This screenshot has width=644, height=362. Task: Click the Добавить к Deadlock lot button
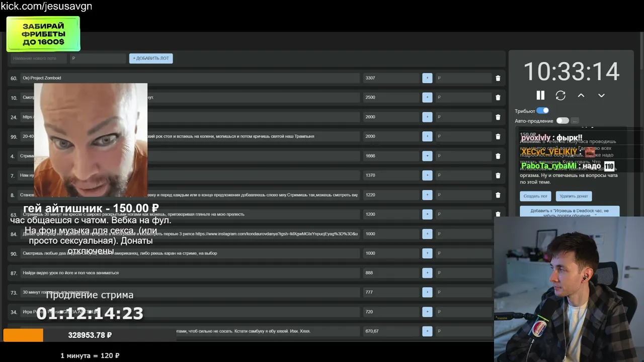click(x=570, y=212)
